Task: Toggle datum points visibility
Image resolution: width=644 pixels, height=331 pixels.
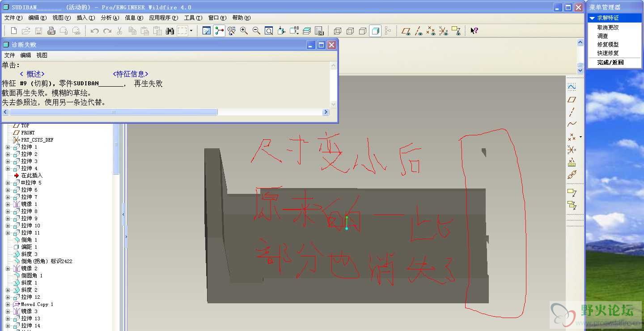Action: tap(431, 31)
